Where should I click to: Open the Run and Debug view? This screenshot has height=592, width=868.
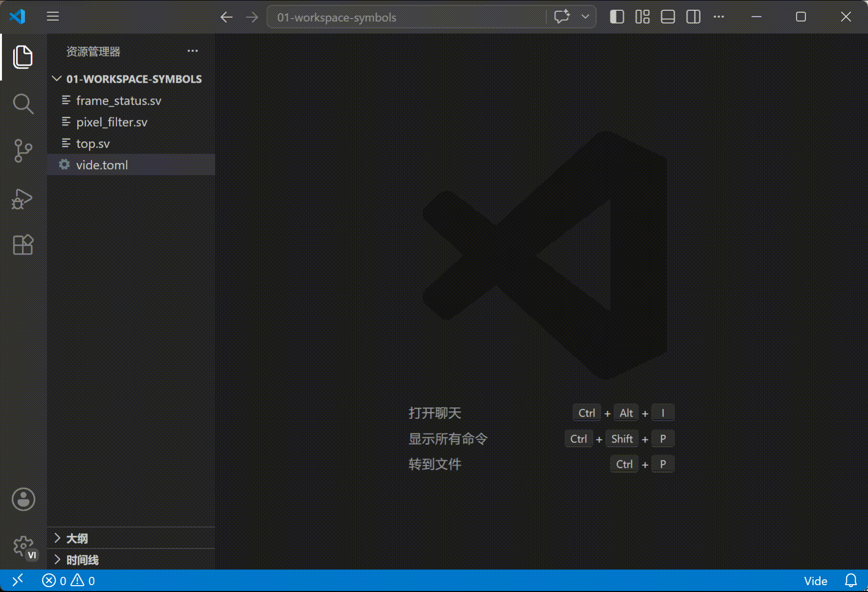23,198
